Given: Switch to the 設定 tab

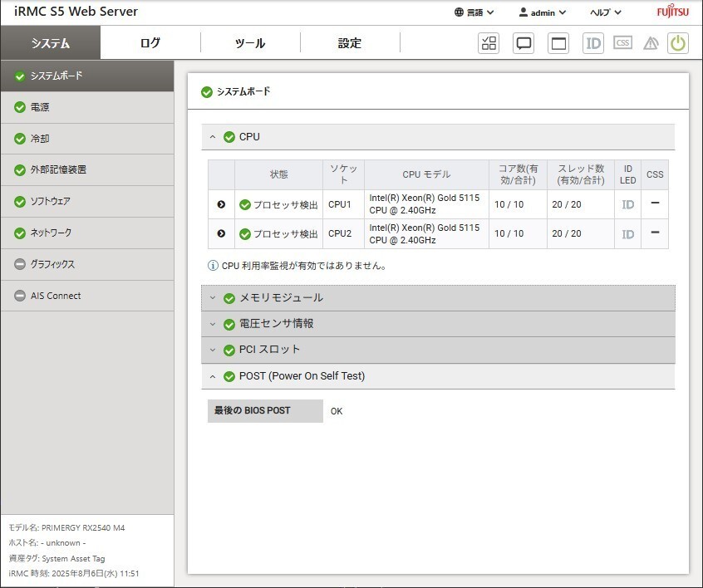Looking at the screenshot, I should (x=350, y=43).
